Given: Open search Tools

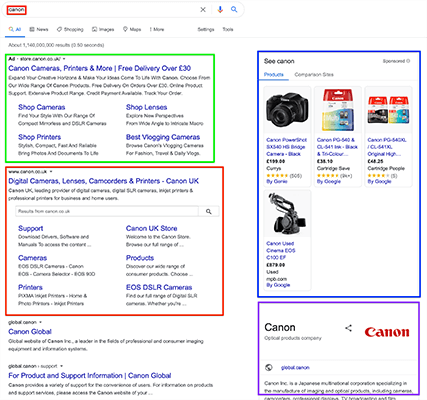Looking at the screenshot, I should click(228, 29).
